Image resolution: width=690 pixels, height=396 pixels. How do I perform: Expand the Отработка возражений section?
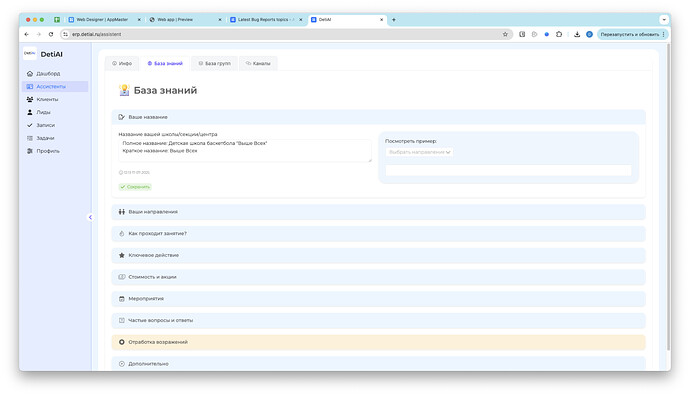point(378,342)
